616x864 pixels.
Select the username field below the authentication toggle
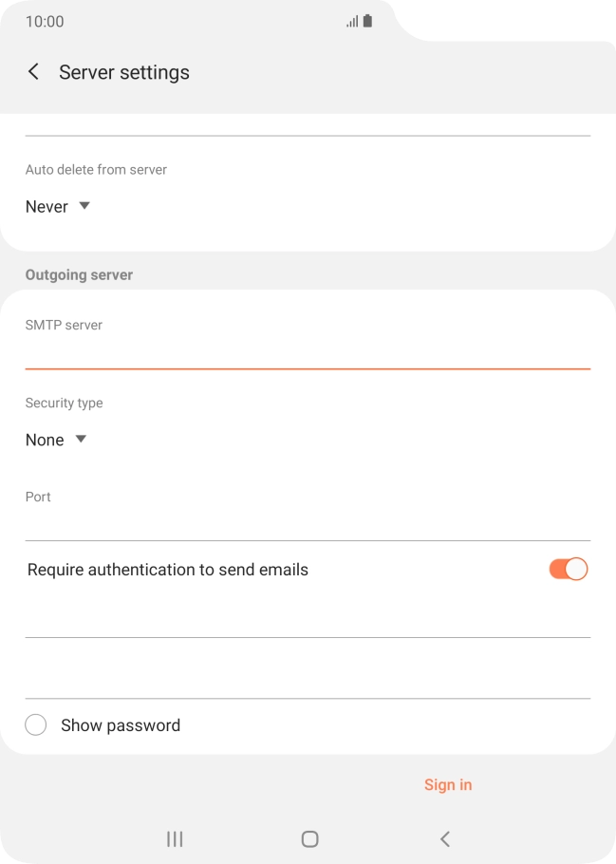pyautogui.click(x=308, y=622)
